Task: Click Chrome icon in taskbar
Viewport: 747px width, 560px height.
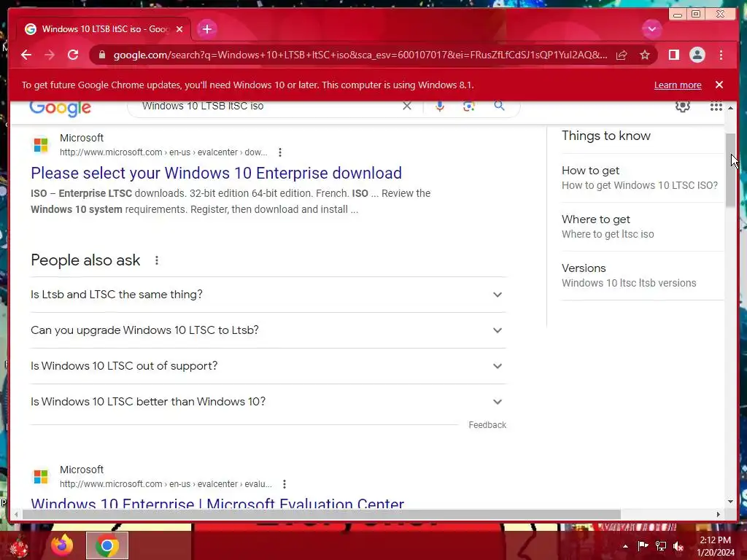Action: (x=107, y=545)
